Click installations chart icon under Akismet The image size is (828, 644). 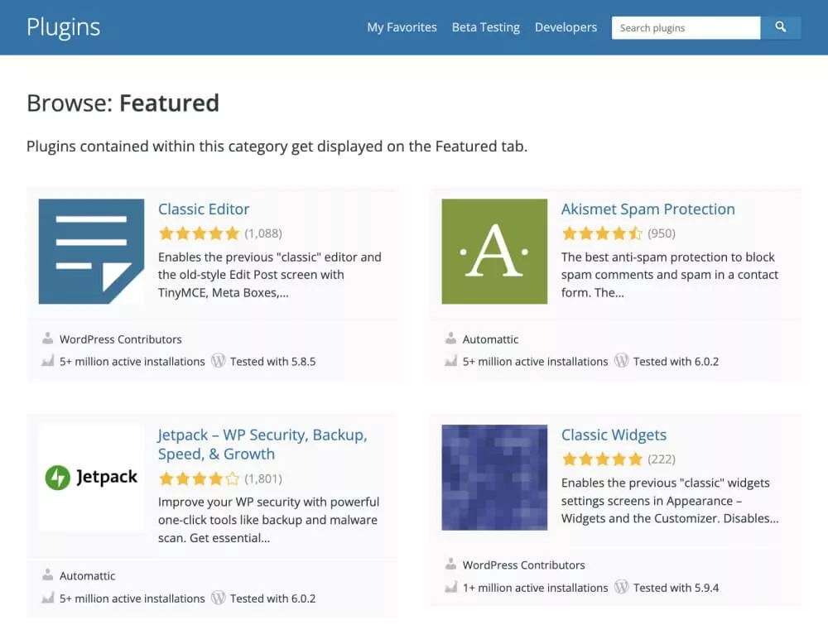click(450, 361)
